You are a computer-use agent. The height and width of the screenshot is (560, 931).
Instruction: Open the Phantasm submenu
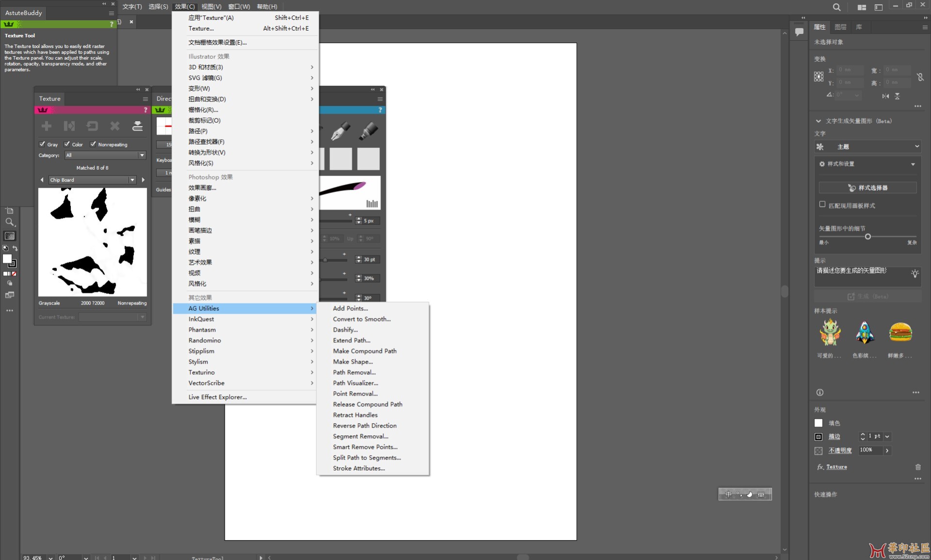pos(245,330)
